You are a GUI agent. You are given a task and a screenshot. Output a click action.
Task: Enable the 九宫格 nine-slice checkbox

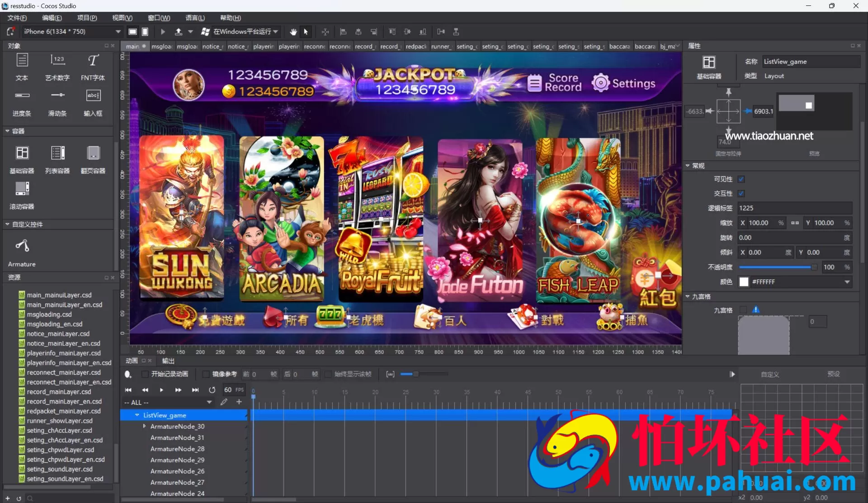click(742, 310)
